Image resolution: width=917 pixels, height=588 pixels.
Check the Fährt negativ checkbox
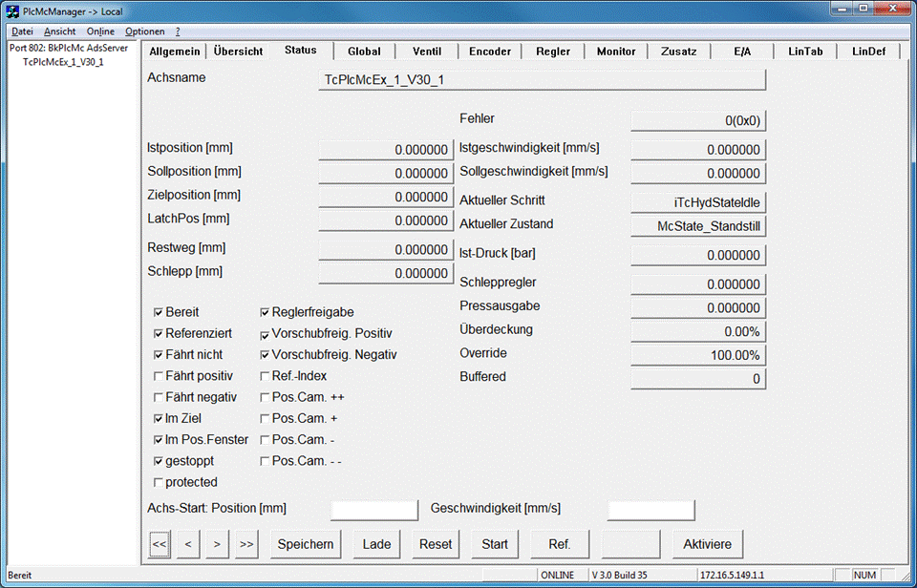[158, 397]
